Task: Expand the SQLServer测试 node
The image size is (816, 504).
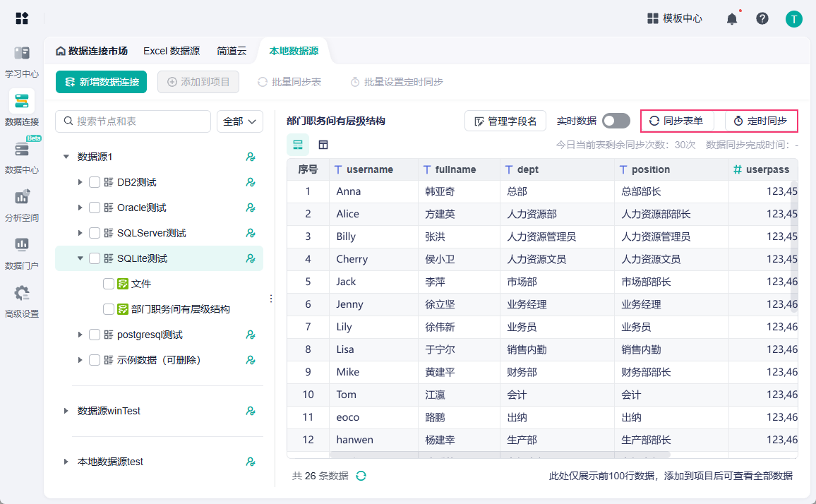Action: point(80,233)
